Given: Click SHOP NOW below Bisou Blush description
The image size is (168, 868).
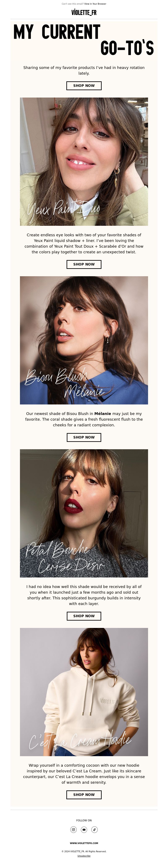Looking at the screenshot, I should click(84, 437).
